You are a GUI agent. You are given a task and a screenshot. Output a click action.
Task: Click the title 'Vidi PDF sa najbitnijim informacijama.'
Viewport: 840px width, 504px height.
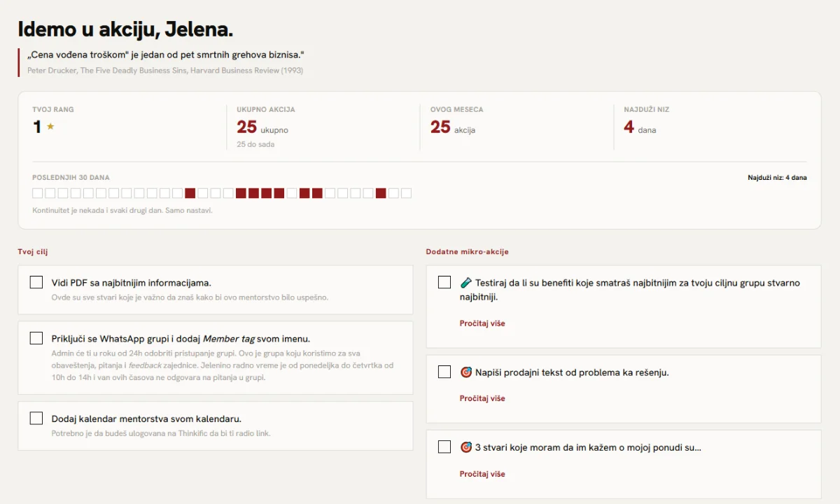tap(132, 283)
